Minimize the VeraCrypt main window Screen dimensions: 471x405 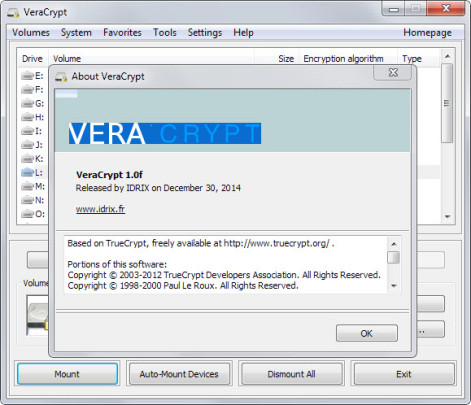[394, 9]
